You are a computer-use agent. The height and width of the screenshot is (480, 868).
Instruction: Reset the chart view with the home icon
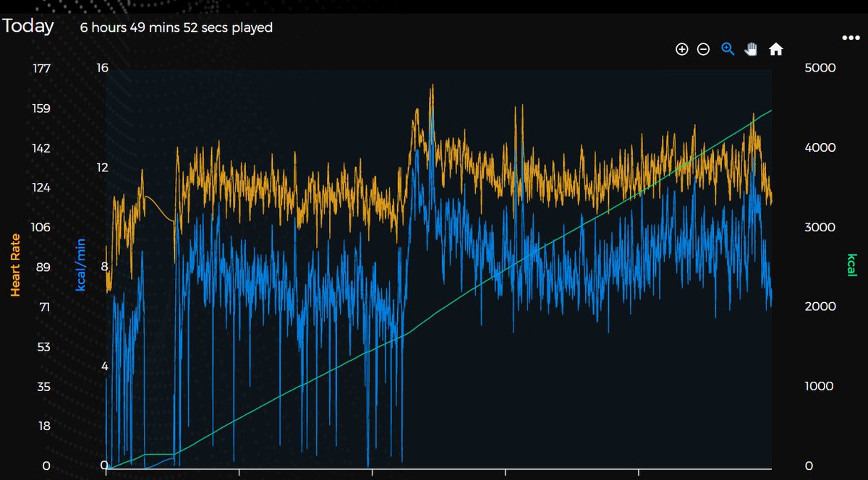click(x=776, y=48)
